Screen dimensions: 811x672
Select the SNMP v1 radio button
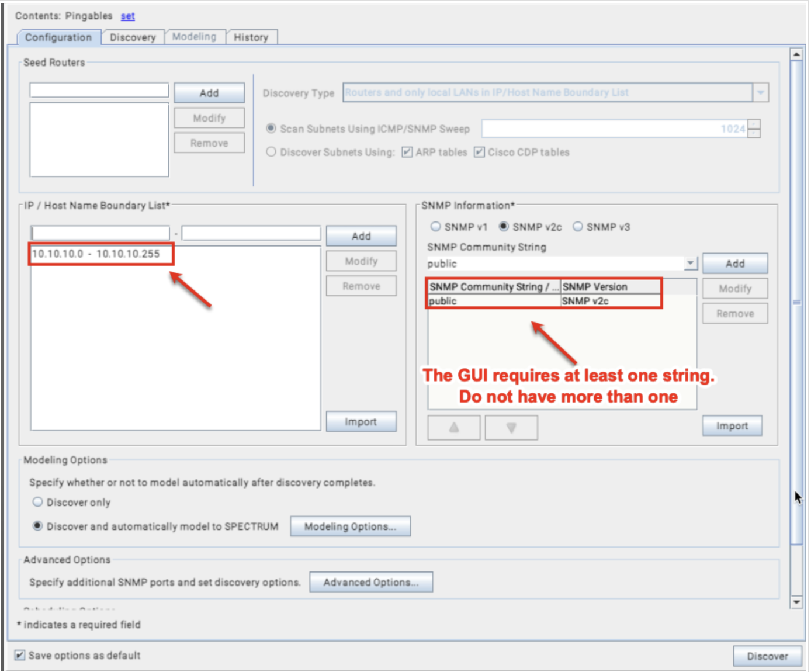[x=435, y=227]
